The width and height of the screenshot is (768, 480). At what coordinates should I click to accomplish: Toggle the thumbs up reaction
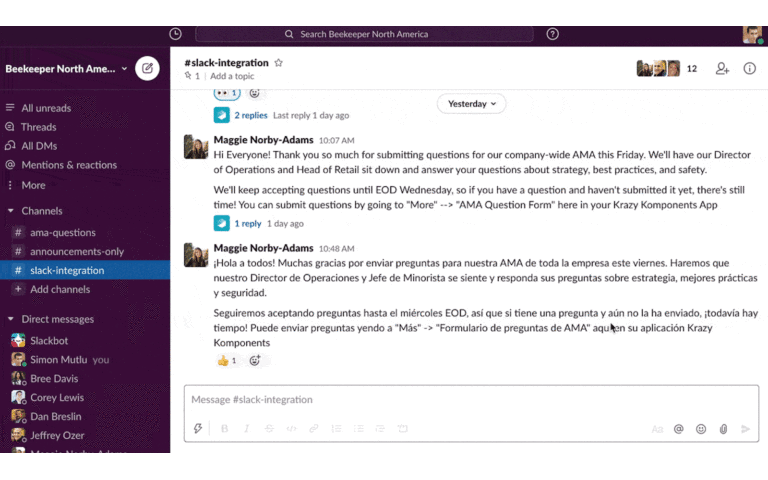tap(227, 361)
